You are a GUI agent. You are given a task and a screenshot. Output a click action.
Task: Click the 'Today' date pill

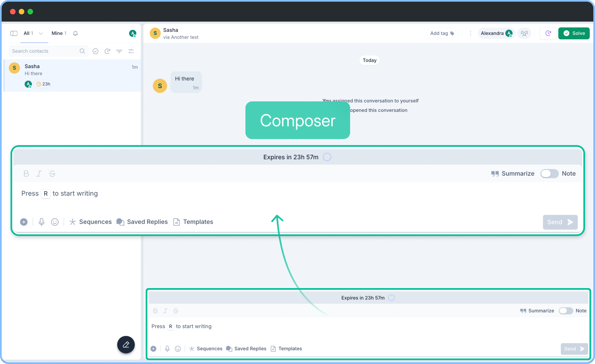(x=370, y=60)
